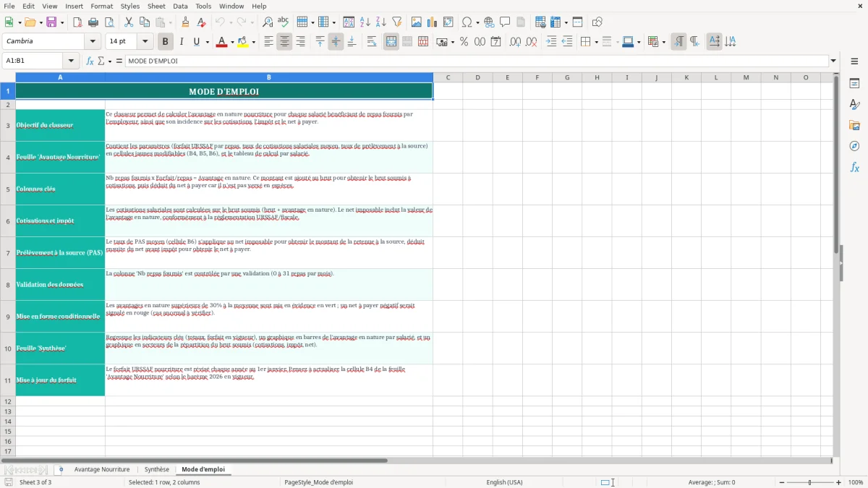Insert a pivot table
The image size is (868, 488).
[448, 22]
